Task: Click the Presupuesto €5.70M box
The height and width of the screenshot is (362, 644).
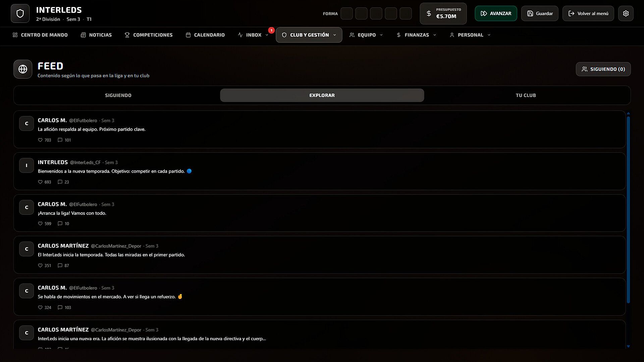Action: click(x=443, y=13)
